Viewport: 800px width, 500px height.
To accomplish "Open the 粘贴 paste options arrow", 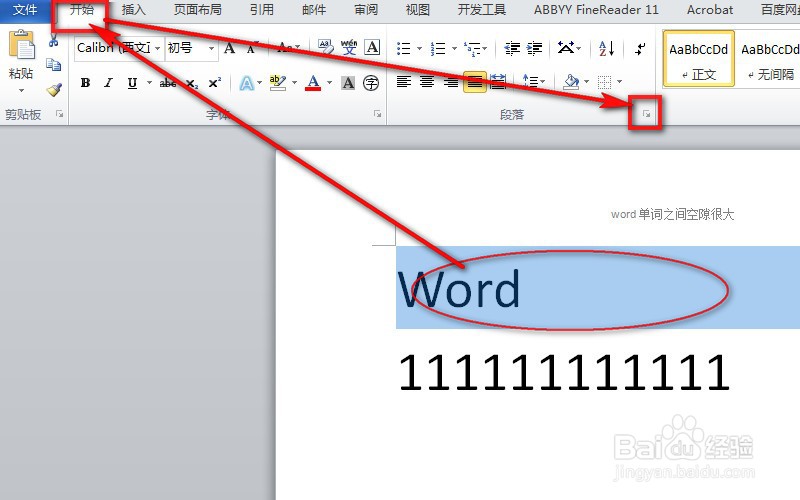I will pos(21,90).
